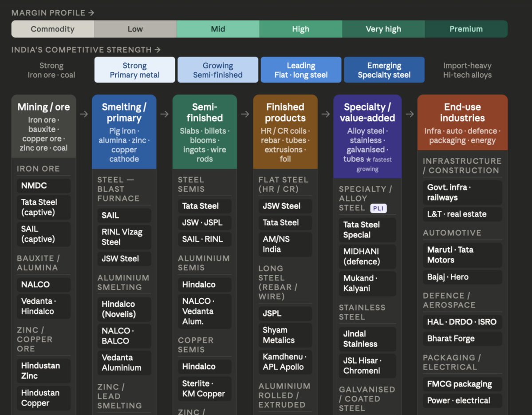Image resolution: width=532 pixels, height=415 pixels.
Task: Select the NALCO · Vedanta Alum. card
Action: pos(205,312)
